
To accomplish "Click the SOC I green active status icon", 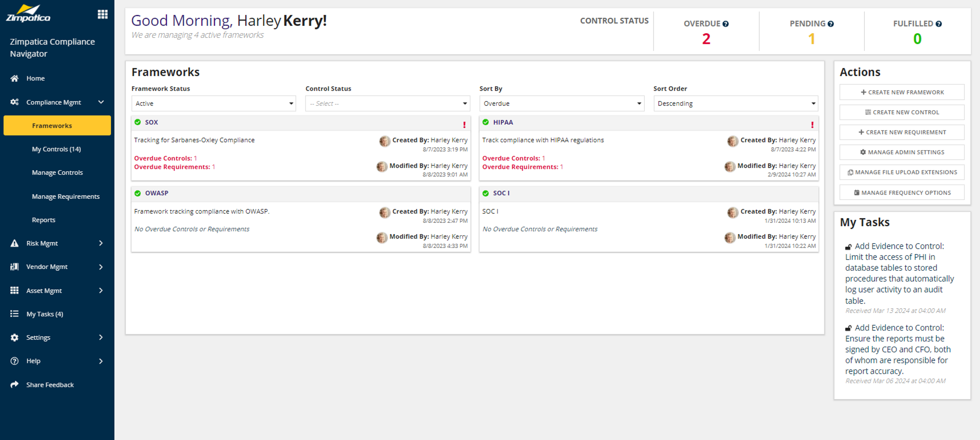I will click(486, 193).
